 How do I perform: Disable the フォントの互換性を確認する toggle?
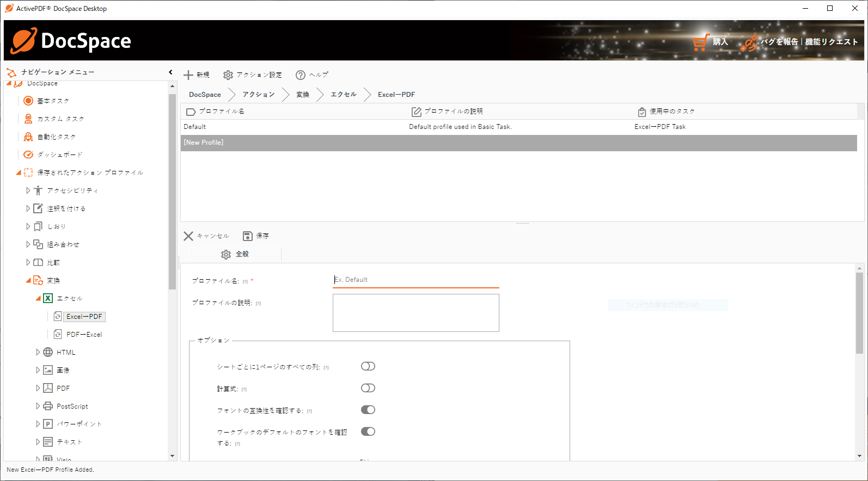click(368, 410)
